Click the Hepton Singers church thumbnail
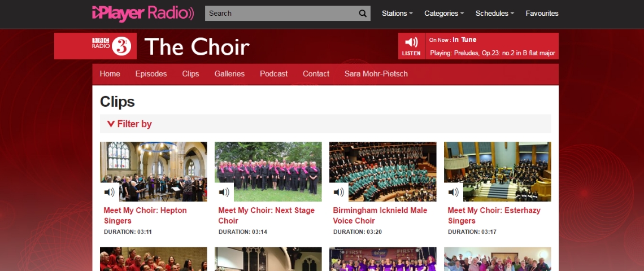Image resolution: width=644 pixels, height=271 pixels. pos(154,172)
